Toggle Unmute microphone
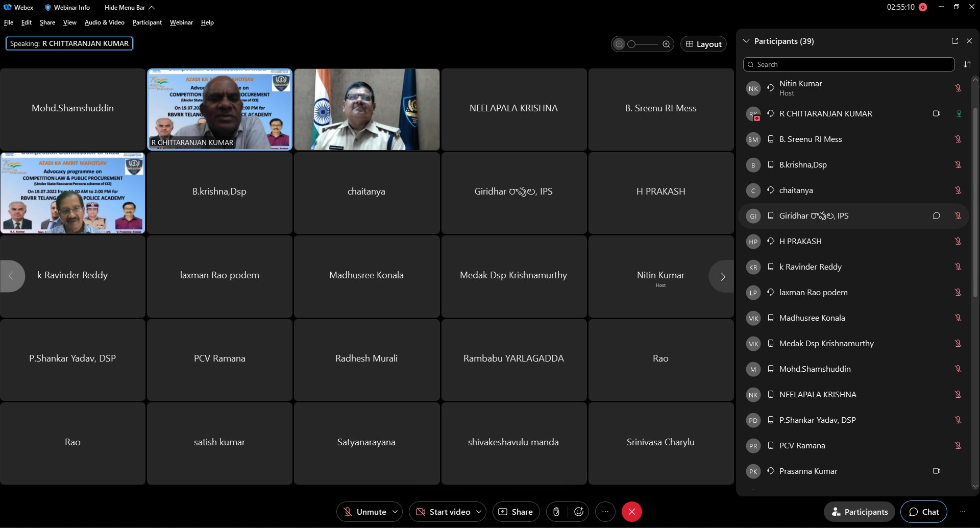The image size is (980, 528). pos(364,512)
